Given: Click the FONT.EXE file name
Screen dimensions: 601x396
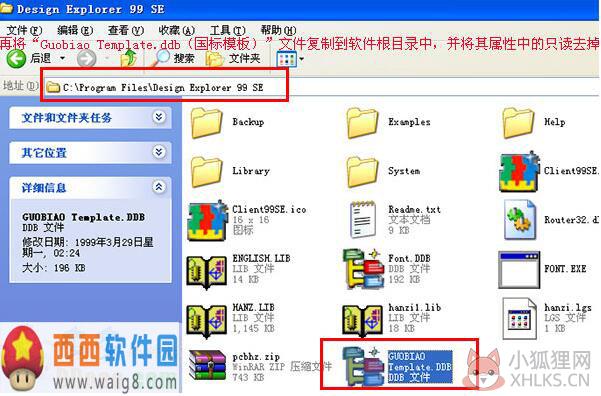Looking at the screenshot, I should (x=565, y=269).
